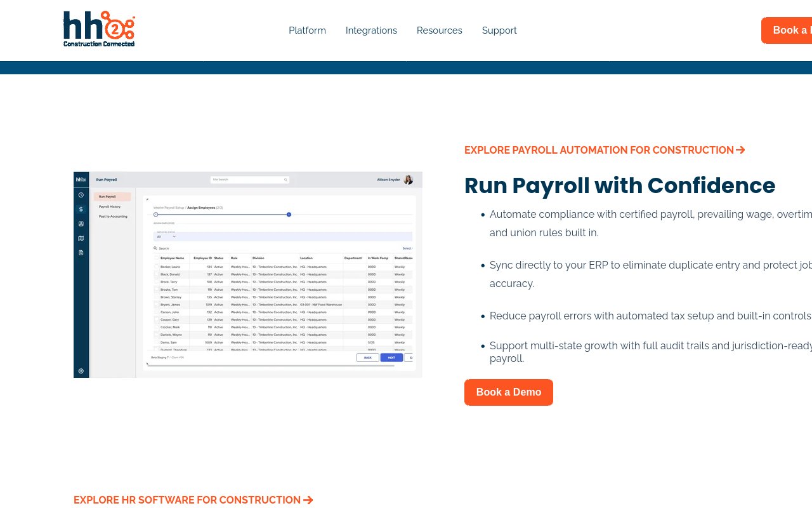Open the Platform menu

308,30
